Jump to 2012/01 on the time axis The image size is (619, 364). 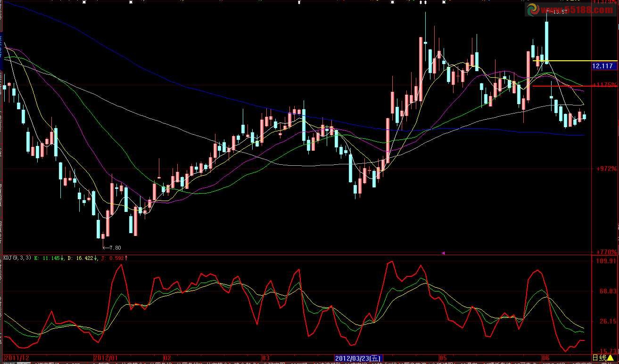coord(106,358)
